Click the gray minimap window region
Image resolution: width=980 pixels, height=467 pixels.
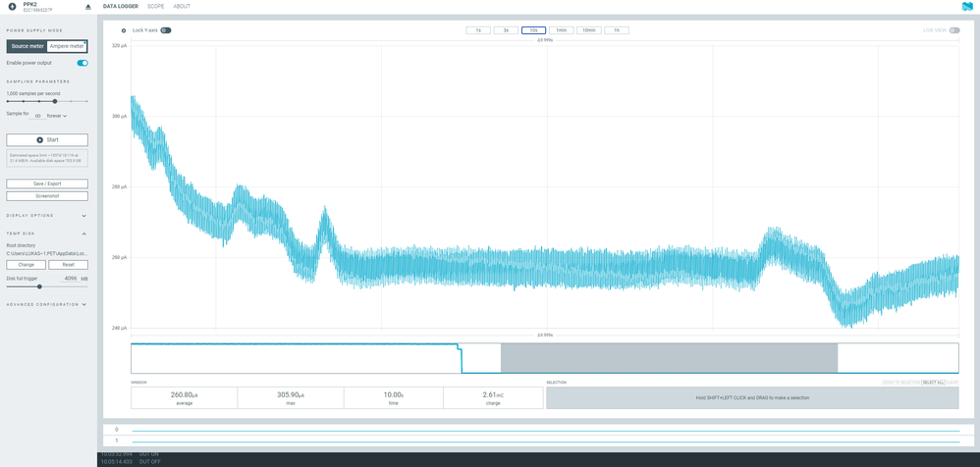click(x=669, y=358)
